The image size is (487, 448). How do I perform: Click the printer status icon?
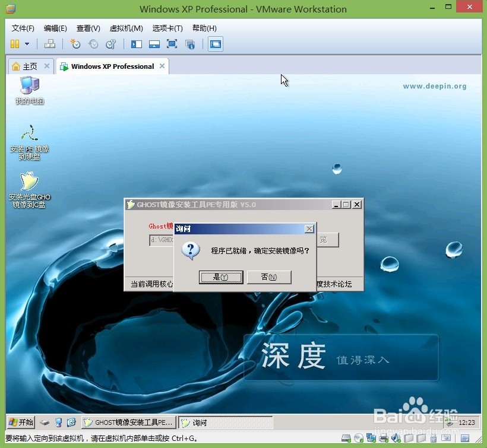384,439
